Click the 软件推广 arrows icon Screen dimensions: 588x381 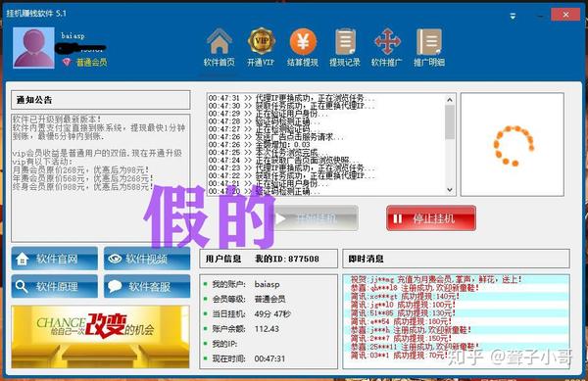pos(387,41)
